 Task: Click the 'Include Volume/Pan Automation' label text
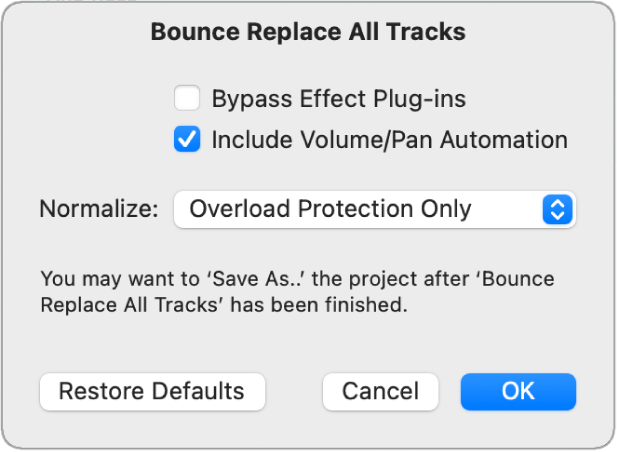[x=389, y=140]
